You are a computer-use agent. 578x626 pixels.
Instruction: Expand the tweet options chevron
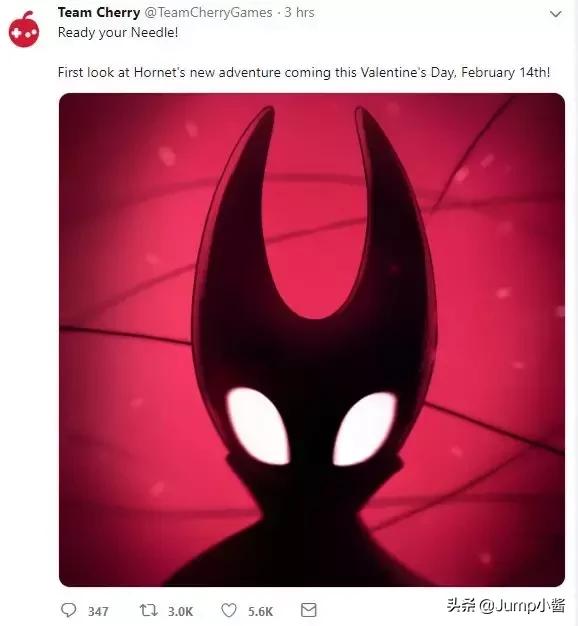click(556, 14)
